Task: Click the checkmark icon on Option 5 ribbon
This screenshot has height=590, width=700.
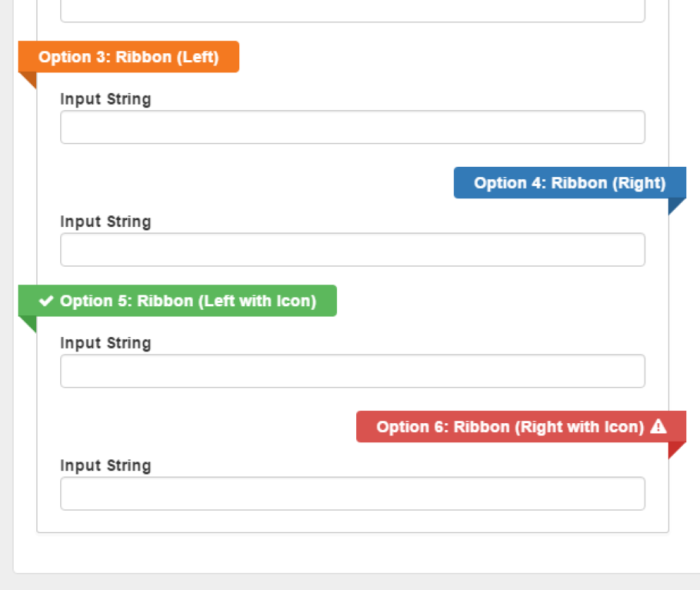Action: click(x=46, y=301)
